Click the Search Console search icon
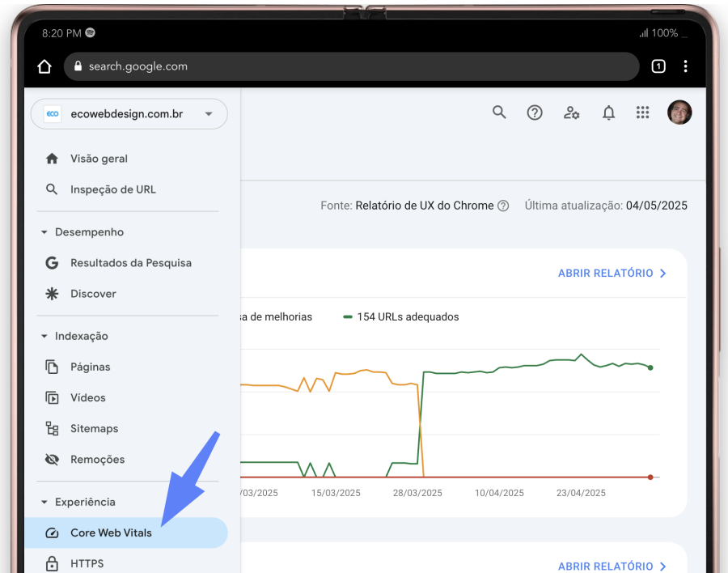 coord(499,112)
